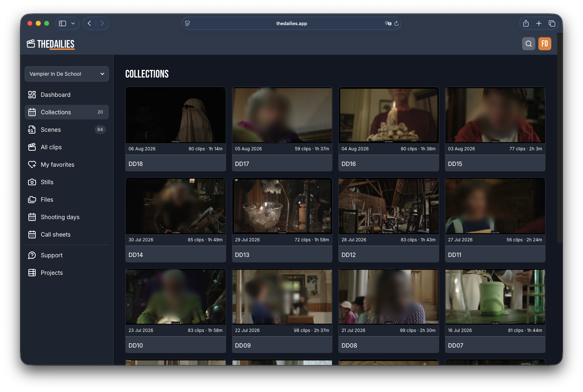Click the translate icon in address bar
The image size is (583, 392).
click(388, 23)
